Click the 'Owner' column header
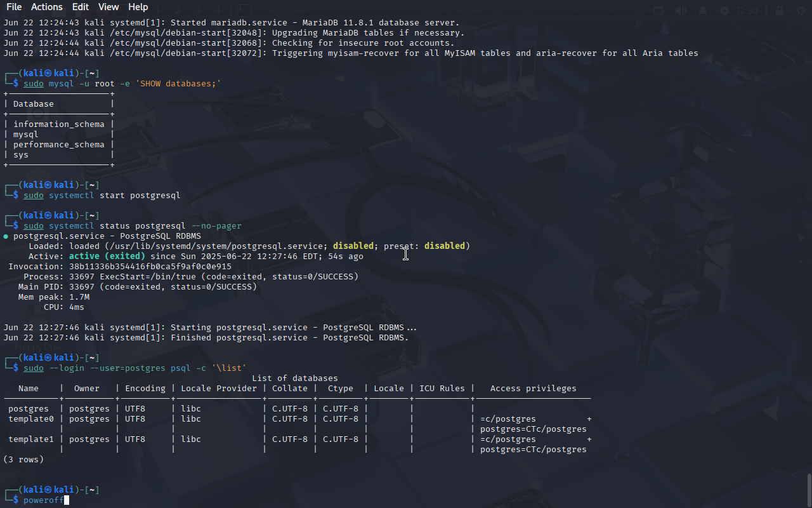 (x=87, y=389)
